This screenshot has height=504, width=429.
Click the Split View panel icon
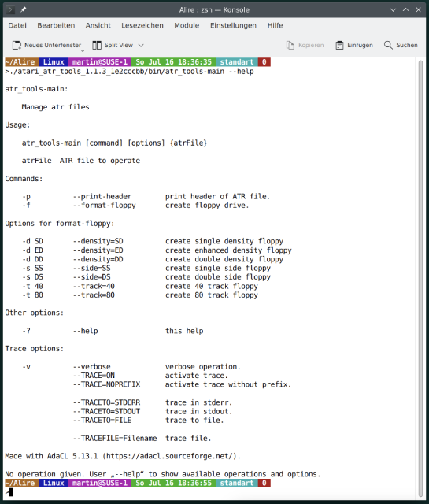97,46
